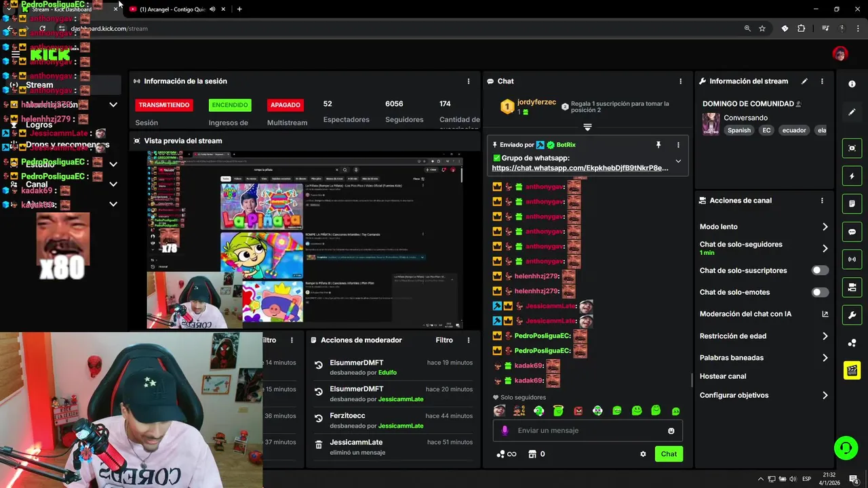Open the yellow clapperboard clip icon

(x=852, y=371)
